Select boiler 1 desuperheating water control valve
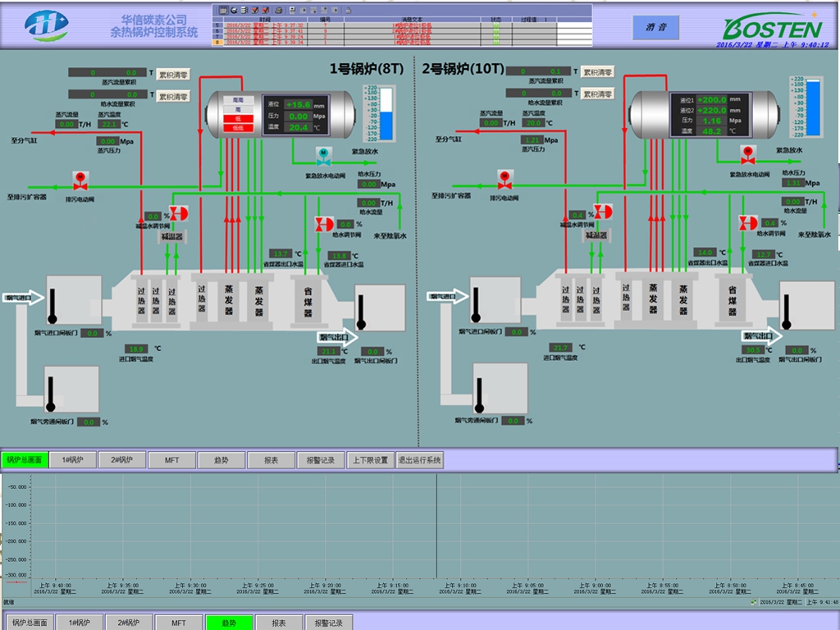 tap(178, 213)
